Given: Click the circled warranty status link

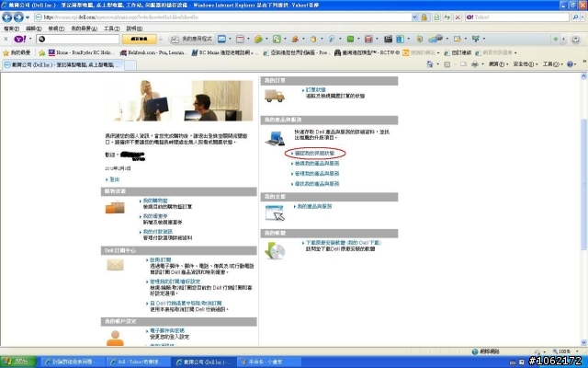Looking at the screenshot, I should (x=314, y=154).
